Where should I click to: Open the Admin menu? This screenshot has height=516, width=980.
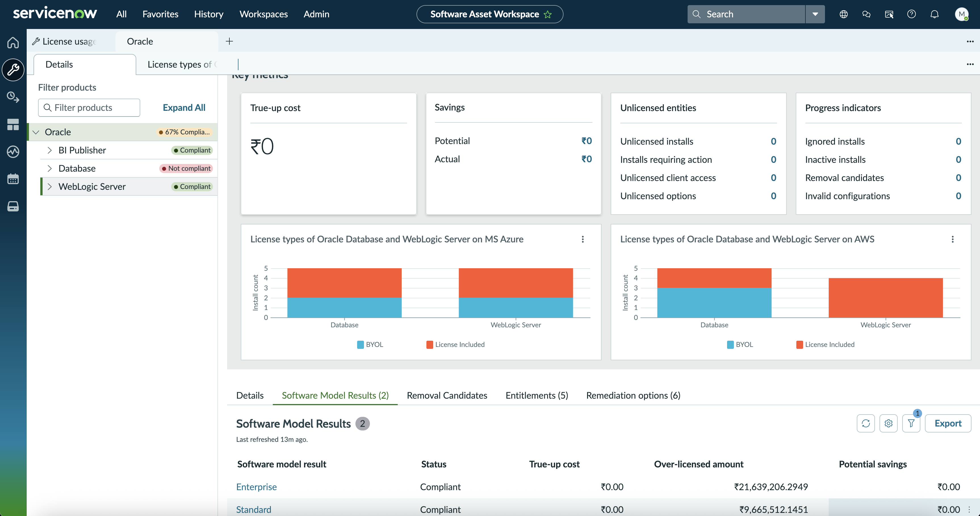[x=316, y=14]
